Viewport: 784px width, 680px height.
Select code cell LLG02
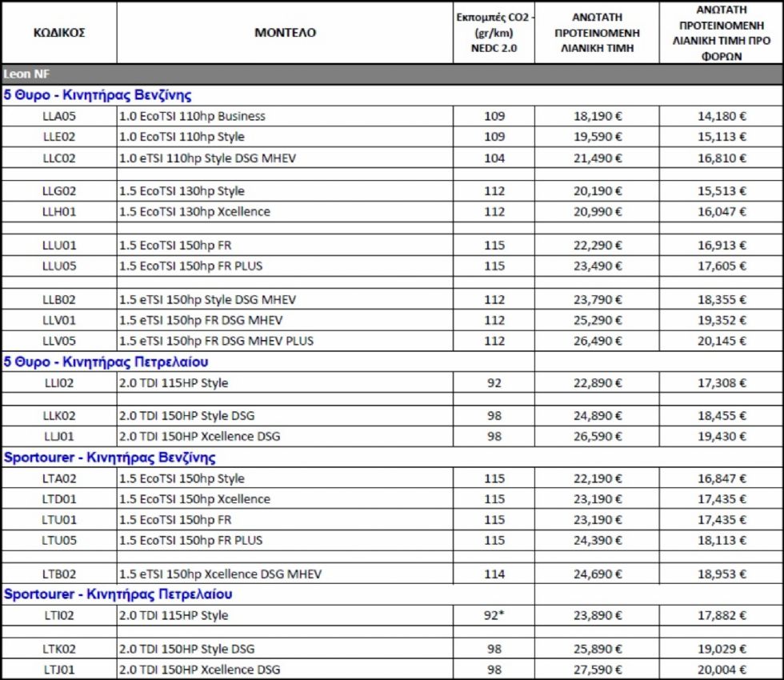pos(59,191)
